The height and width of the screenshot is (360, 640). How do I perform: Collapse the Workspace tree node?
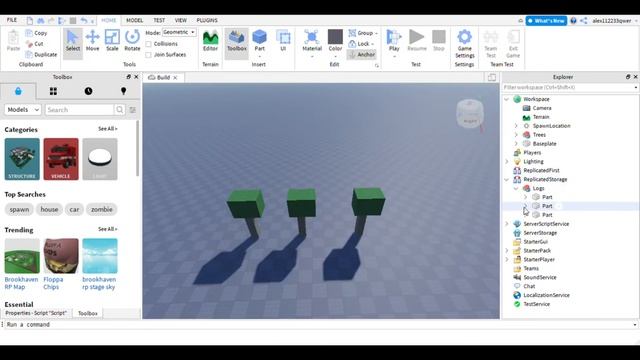click(507, 99)
